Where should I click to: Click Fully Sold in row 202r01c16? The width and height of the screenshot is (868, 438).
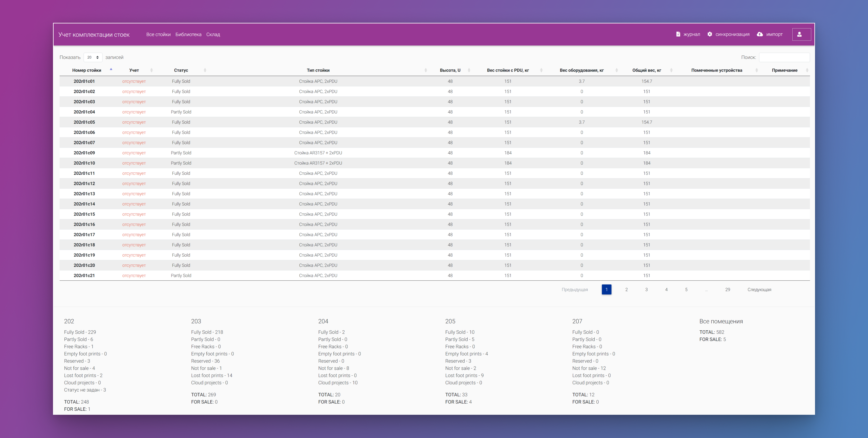(x=181, y=224)
